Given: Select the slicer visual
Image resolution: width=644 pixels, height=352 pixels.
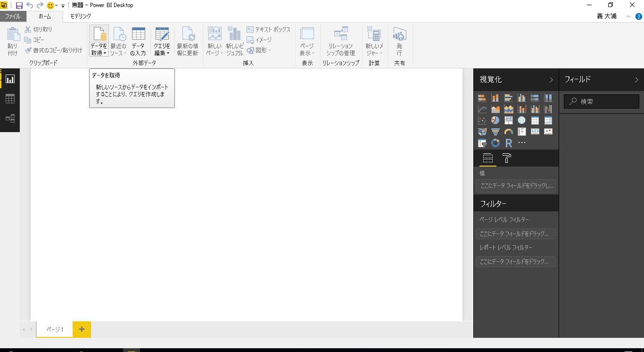Looking at the screenshot, I should point(482,143).
